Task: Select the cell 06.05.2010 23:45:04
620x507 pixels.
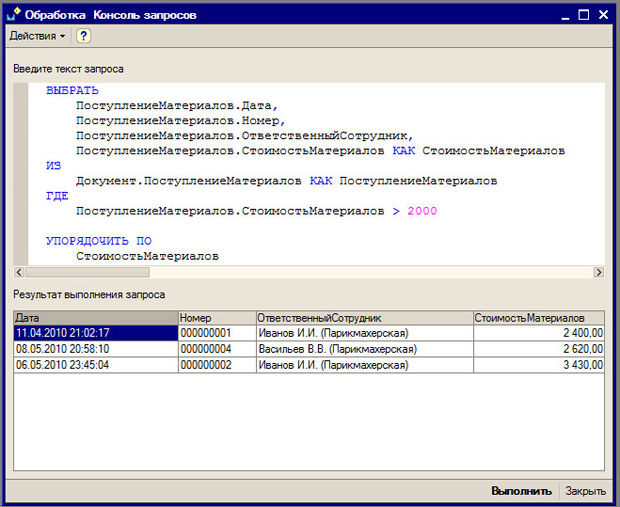Action: (x=96, y=365)
